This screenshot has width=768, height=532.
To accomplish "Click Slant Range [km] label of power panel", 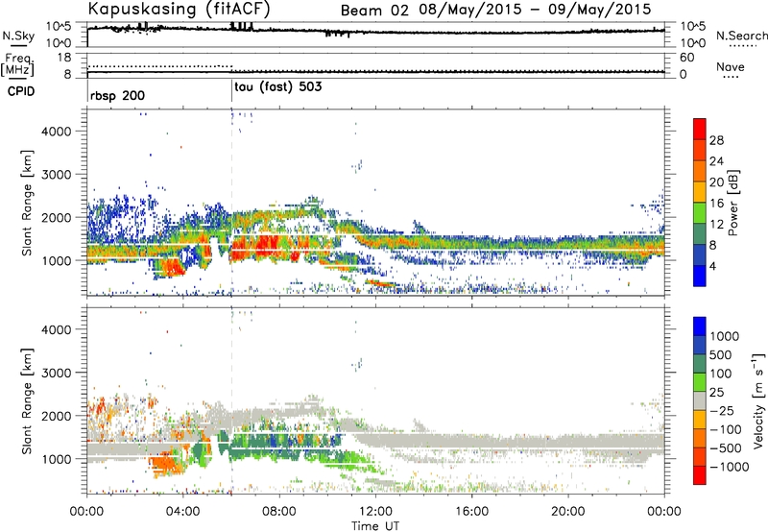I will point(27,203).
